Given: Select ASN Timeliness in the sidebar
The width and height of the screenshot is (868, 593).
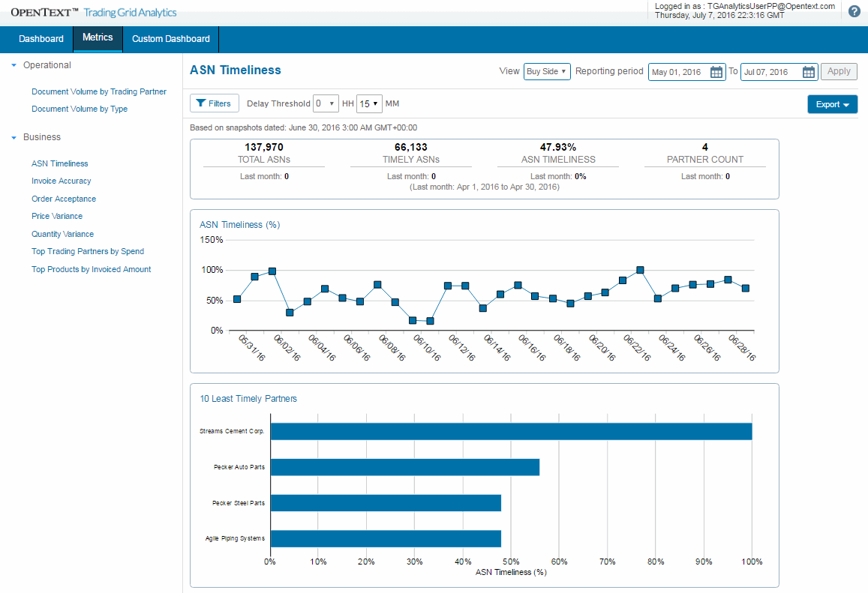Looking at the screenshot, I should (x=60, y=163).
